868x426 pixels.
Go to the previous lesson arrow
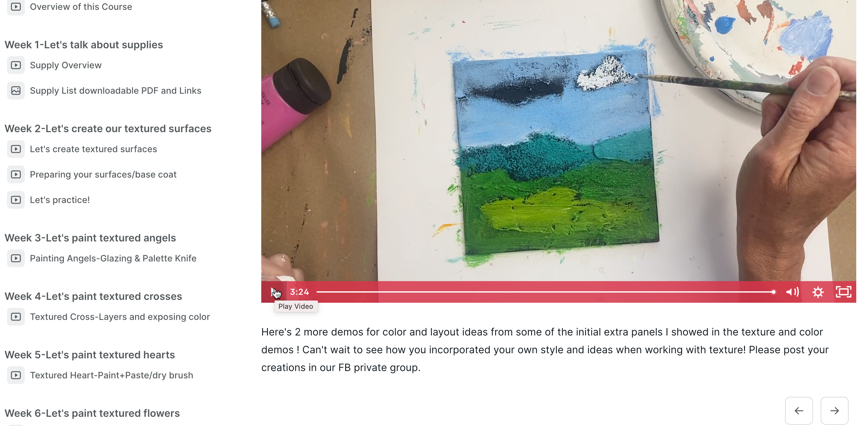(x=799, y=410)
